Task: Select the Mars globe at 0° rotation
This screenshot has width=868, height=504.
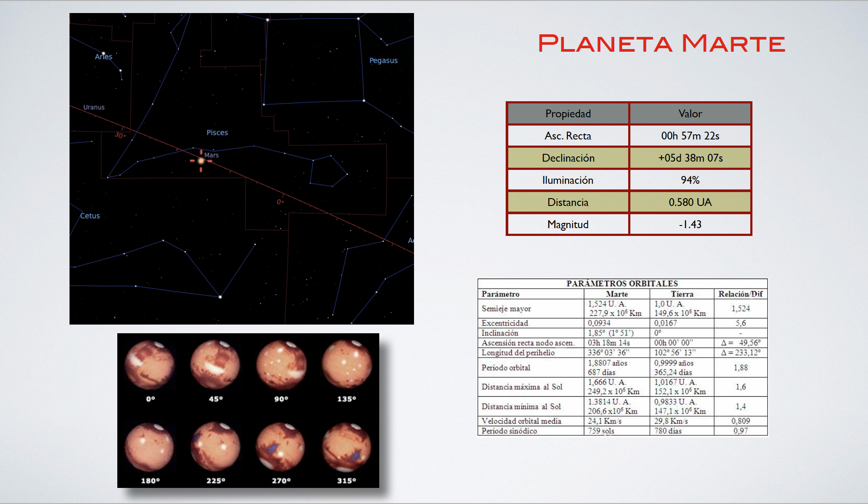Action: point(149,365)
